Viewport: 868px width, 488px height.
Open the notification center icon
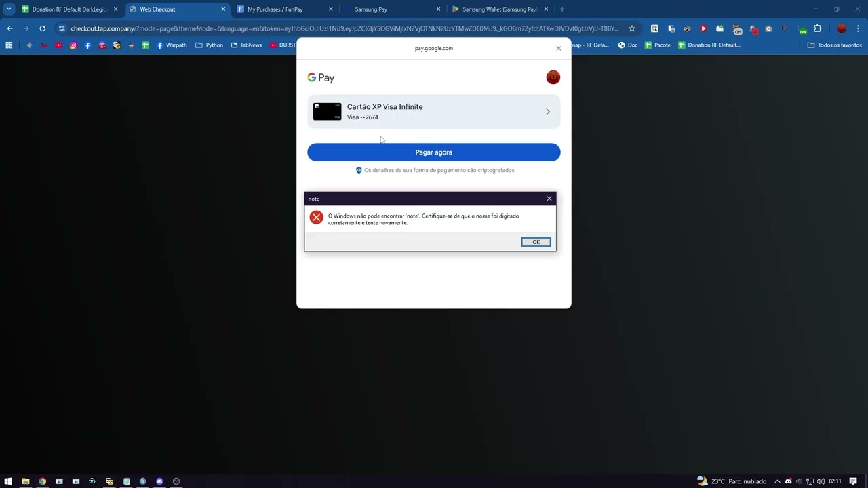pyautogui.click(x=853, y=481)
